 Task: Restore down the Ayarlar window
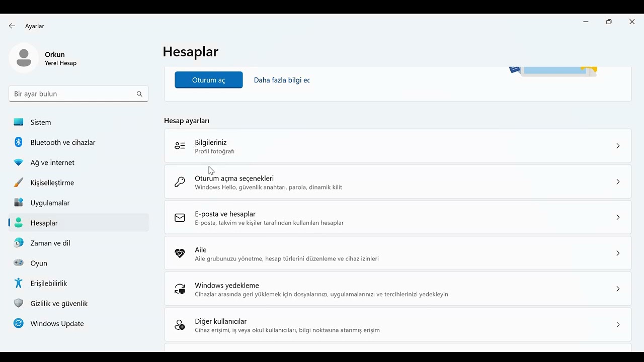[609, 22]
